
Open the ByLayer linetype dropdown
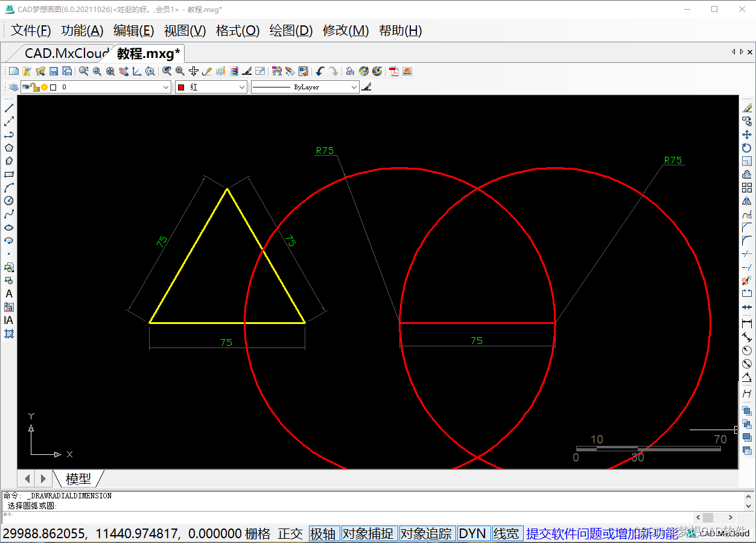(x=305, y=87)
